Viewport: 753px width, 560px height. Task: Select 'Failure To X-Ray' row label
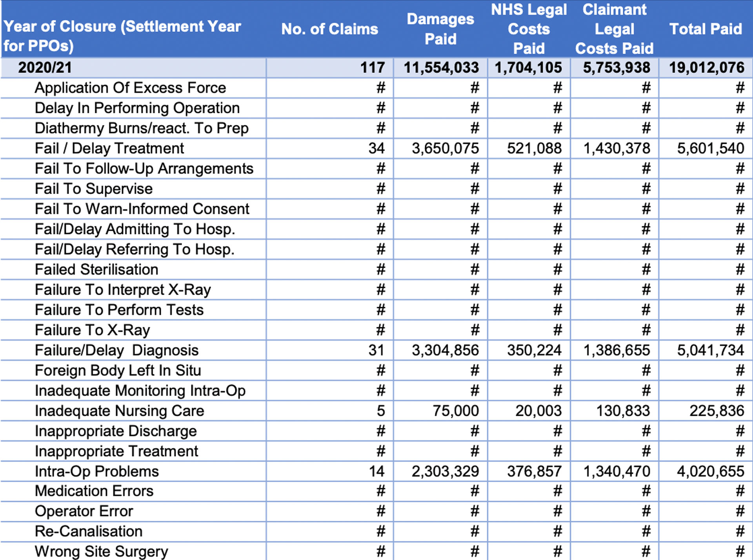click(x=92, y=330)
